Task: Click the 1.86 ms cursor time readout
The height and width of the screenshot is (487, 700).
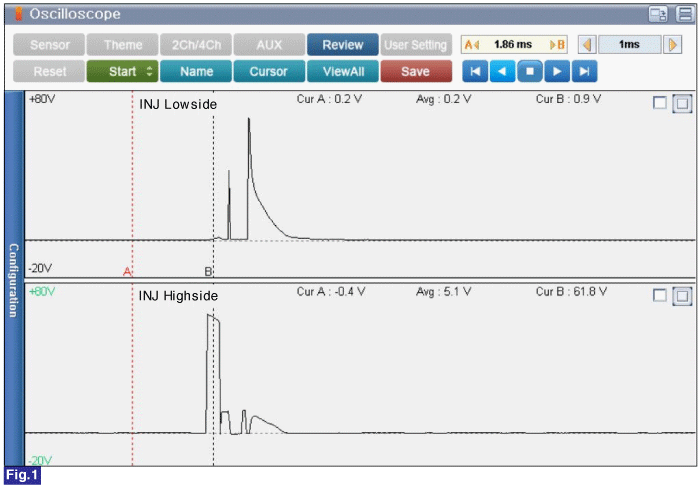Action: point(513,45)
